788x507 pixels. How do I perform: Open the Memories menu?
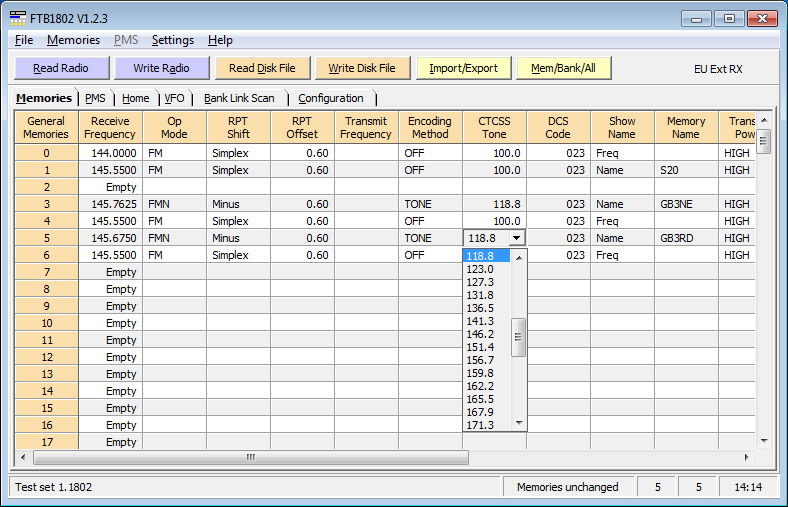73,40
